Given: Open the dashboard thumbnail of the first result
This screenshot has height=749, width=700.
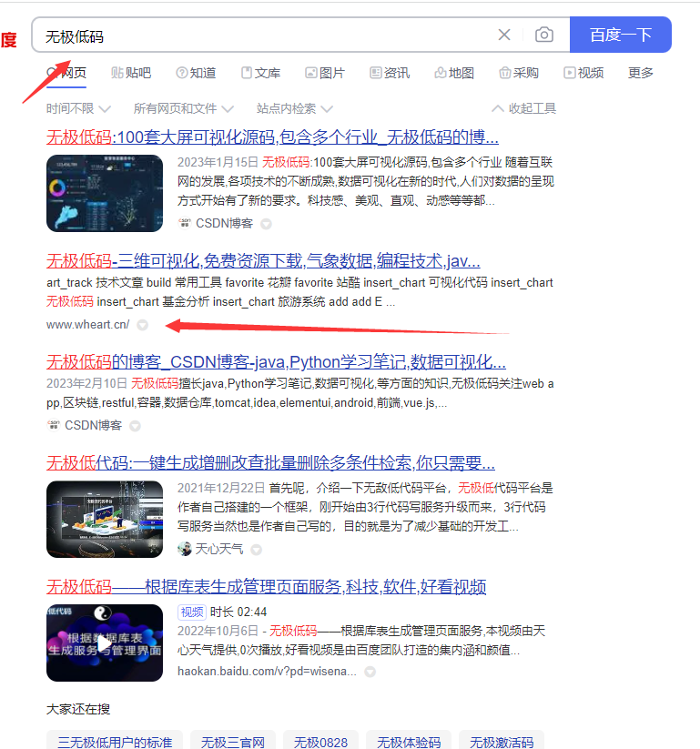Looking at the screenshot, I should coord(105,194).
